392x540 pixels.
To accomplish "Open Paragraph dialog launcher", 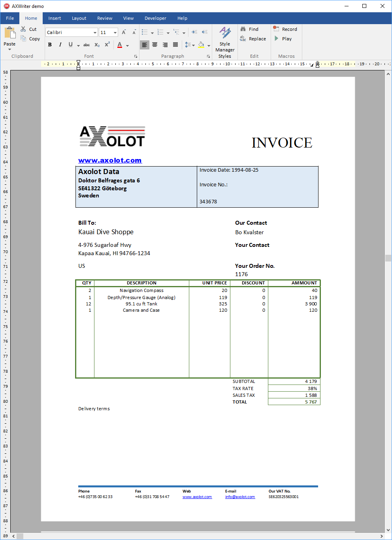I will point(208,57).
